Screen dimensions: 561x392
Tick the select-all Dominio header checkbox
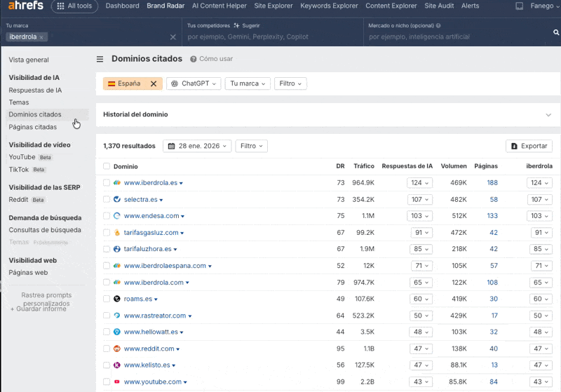tap(107, 166)
